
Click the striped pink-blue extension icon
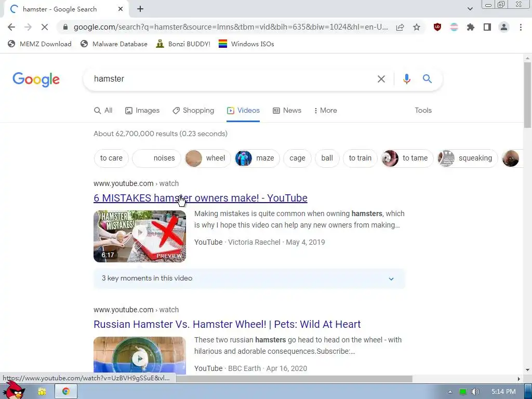[x=454, y=27]
